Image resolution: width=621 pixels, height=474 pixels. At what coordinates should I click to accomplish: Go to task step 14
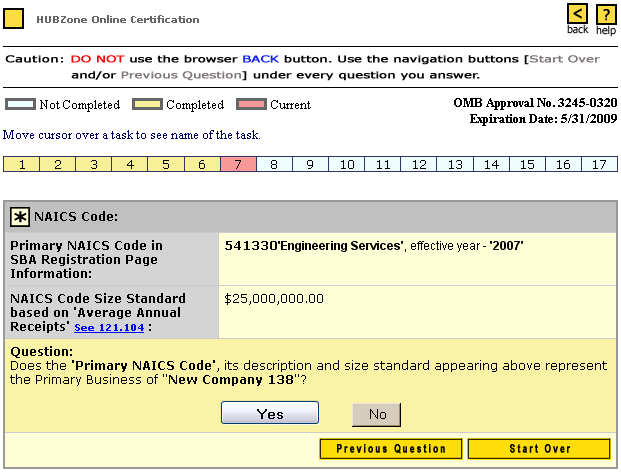[491, 164]
